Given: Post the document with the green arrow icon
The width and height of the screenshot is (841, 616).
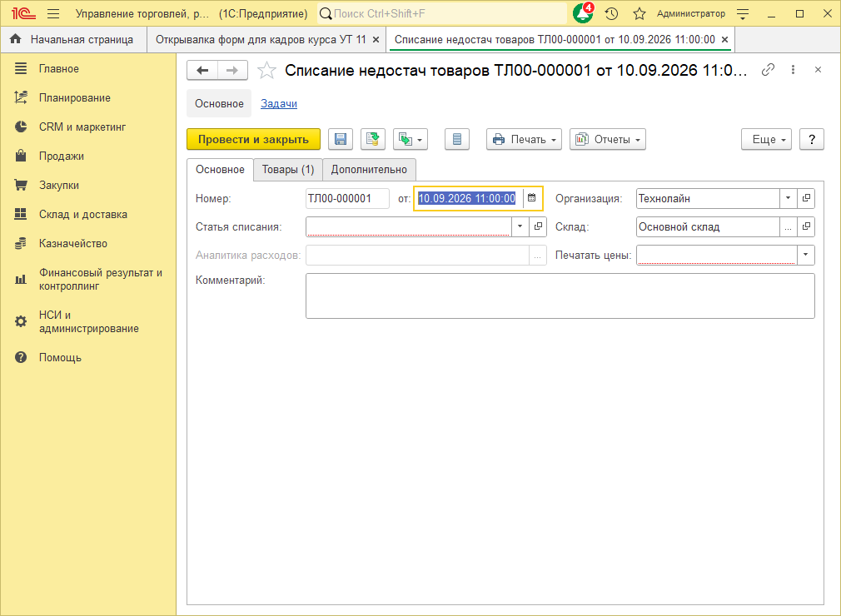Looking at the screenshot, I should click(373, 139).
